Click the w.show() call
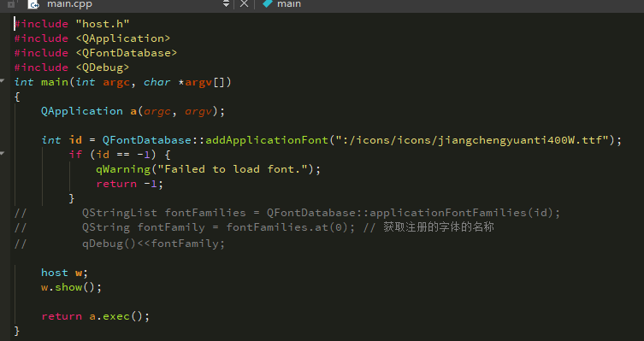Viewport: 644px width, 341px height. [x=71, y=287]
